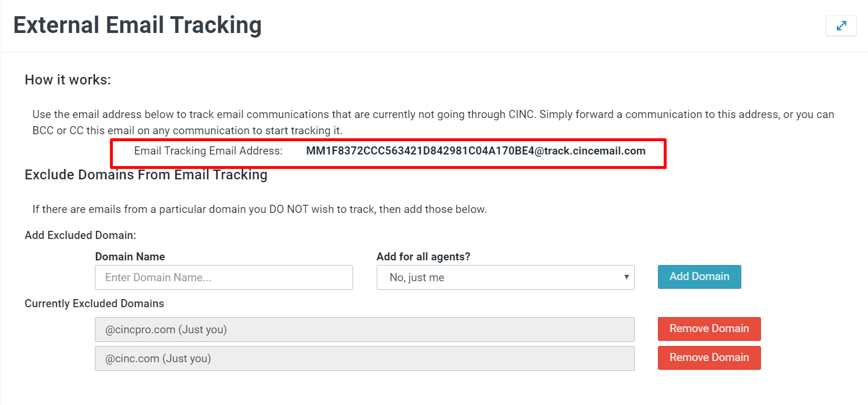
Task: Select 'No, just me' in the dropdown
Action: (506, 277)
